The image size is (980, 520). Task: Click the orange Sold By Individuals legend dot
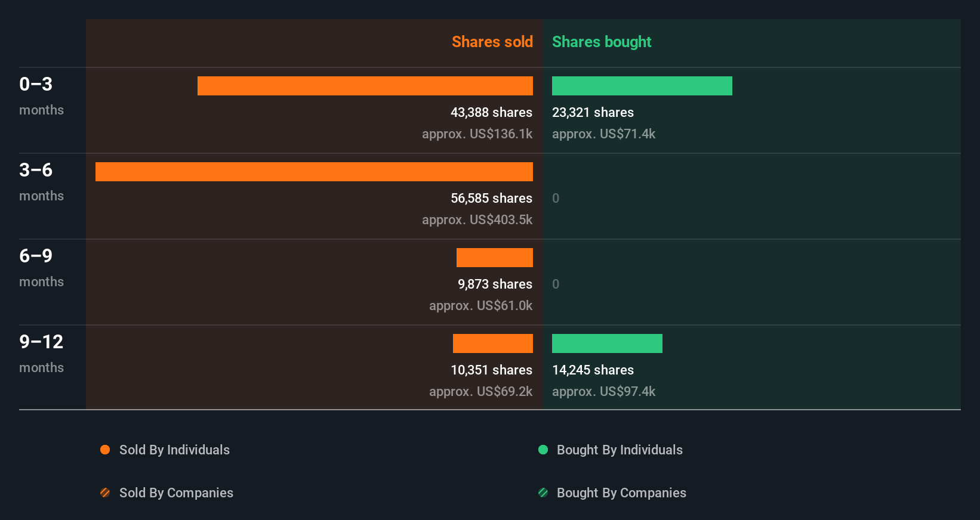click(x=105, y=450)
